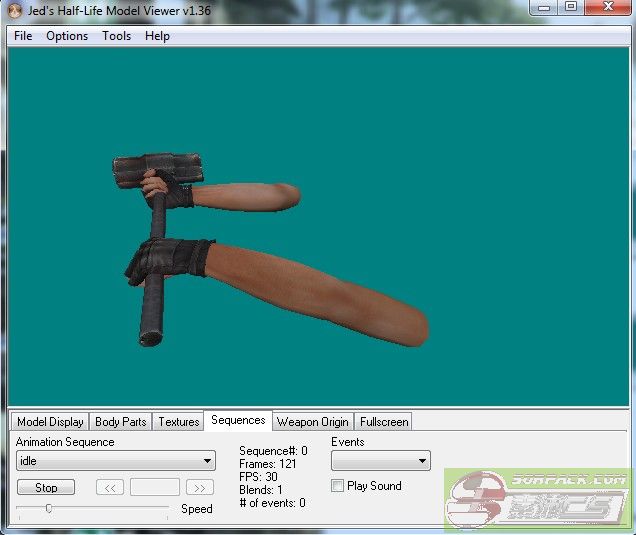This screenshot has height=535, width=636.
Task: Open the Fullscreen tab
Action: coord(384,422)
